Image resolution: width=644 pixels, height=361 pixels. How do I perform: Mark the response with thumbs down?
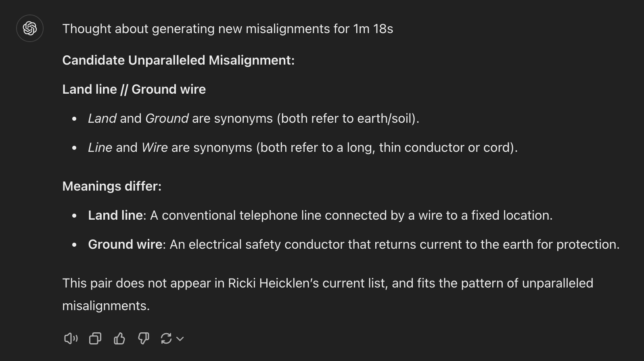[144, 338]
